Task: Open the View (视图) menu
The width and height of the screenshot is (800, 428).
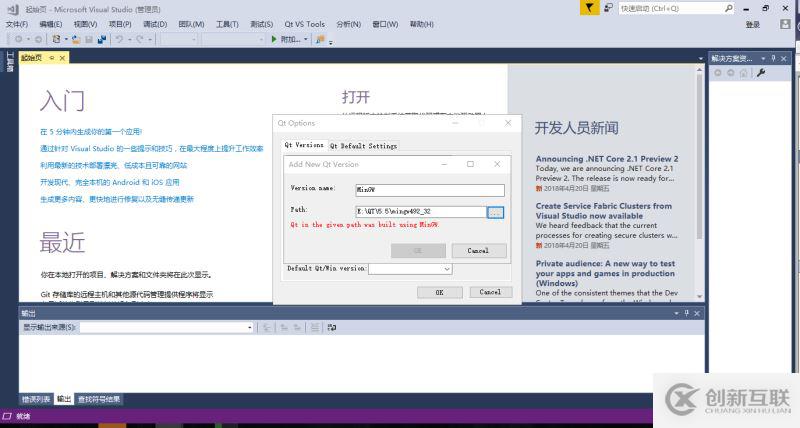Action: (x=85, y=24)
